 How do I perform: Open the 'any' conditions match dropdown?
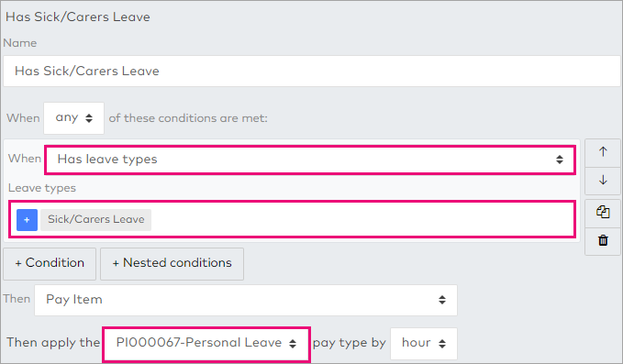point(74,118)
